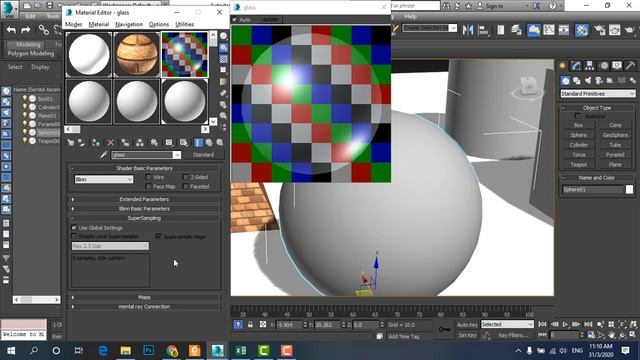Click Show End Result blue icon
Viewport: 640px width, 360px height.
click(198, 142)
